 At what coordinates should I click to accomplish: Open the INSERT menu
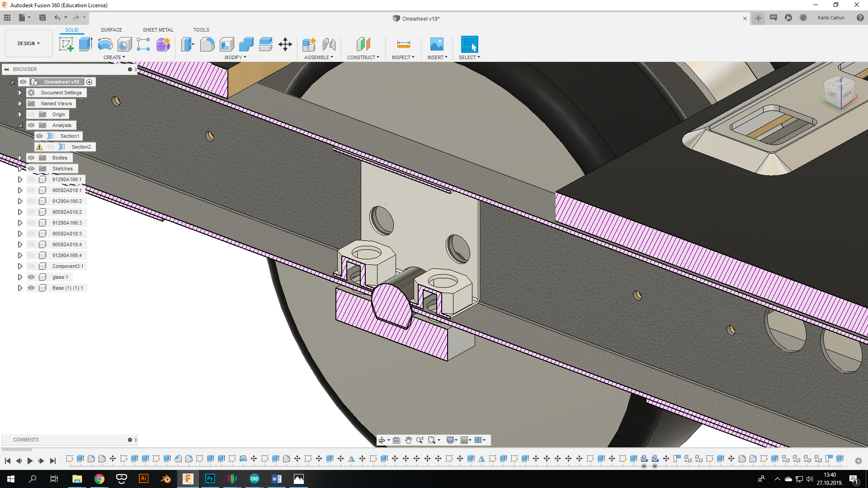438,57
